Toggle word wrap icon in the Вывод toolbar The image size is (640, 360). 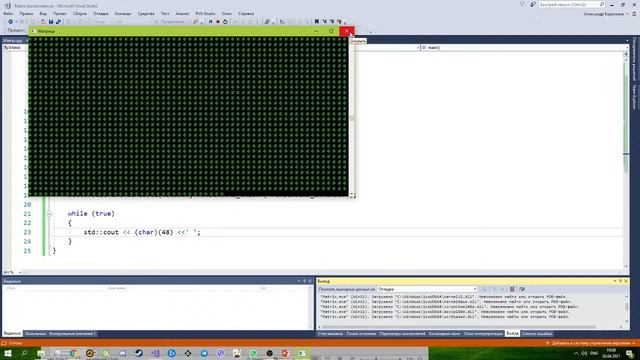[522, 289]
